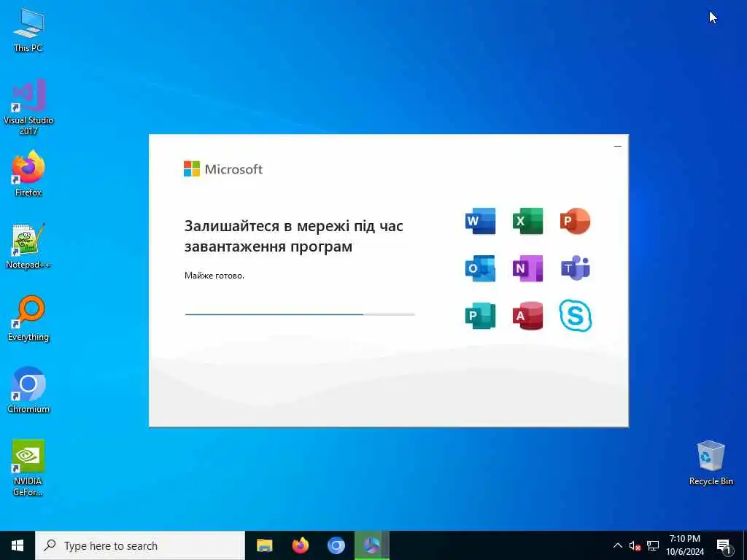Show hidden system tray icons
The height and width of the screenshot is (560, 747).
[x=617, y=545]
